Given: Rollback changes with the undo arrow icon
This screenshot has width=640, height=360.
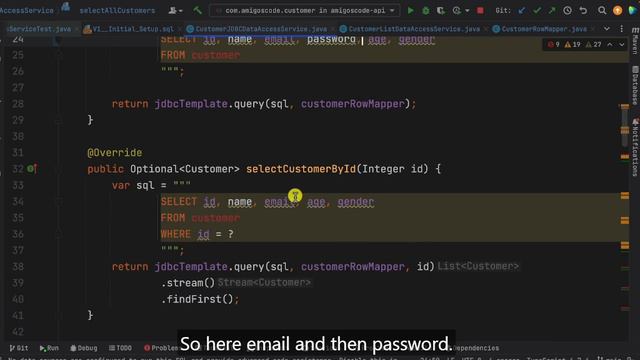Looking at the screenshot, I should point(583,11).
